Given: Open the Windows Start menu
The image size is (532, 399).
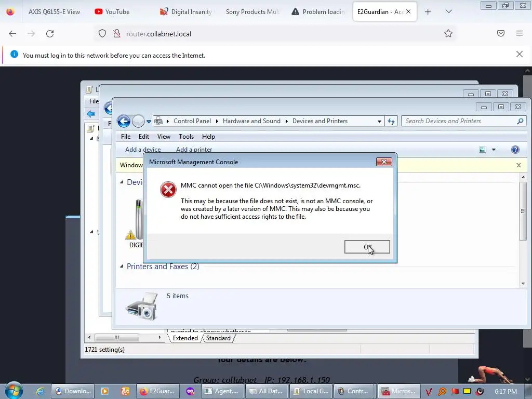Looking at the screenshot, I should 14,391.
